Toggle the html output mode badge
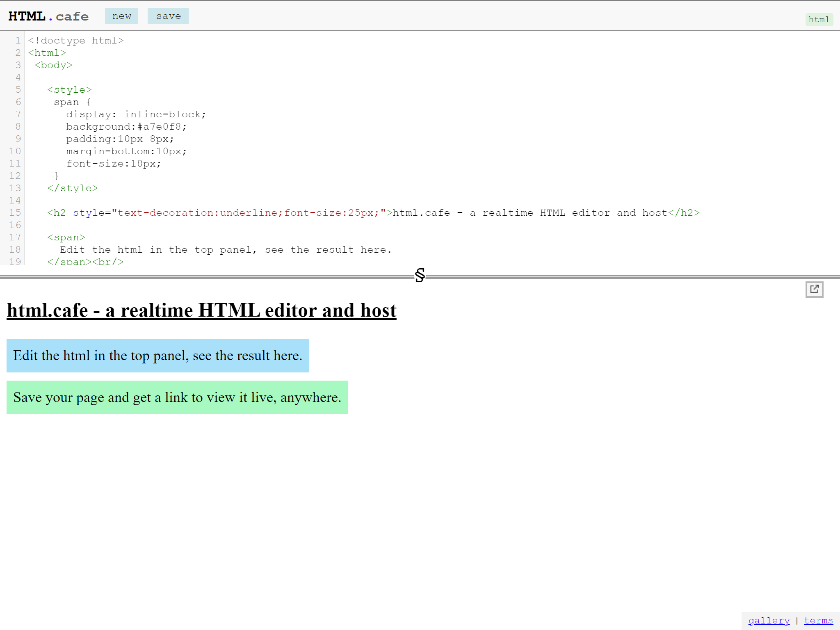 819,19
